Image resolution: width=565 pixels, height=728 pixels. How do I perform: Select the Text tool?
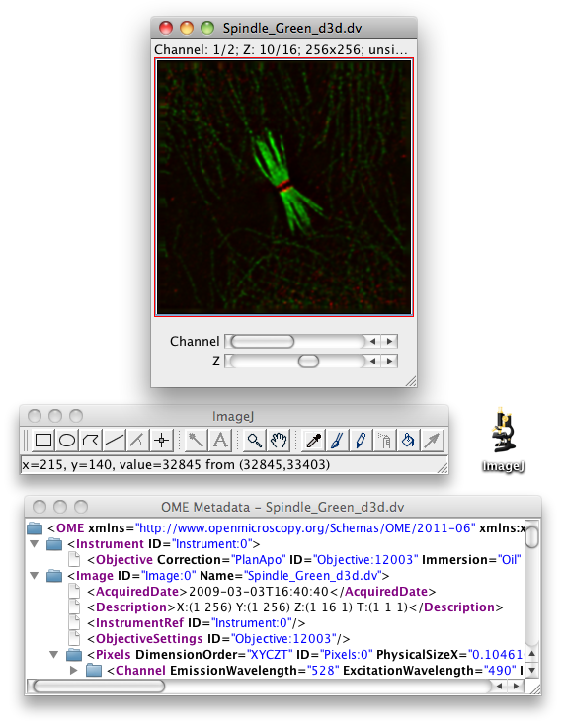pyautogui.click(x=220, y=440)
